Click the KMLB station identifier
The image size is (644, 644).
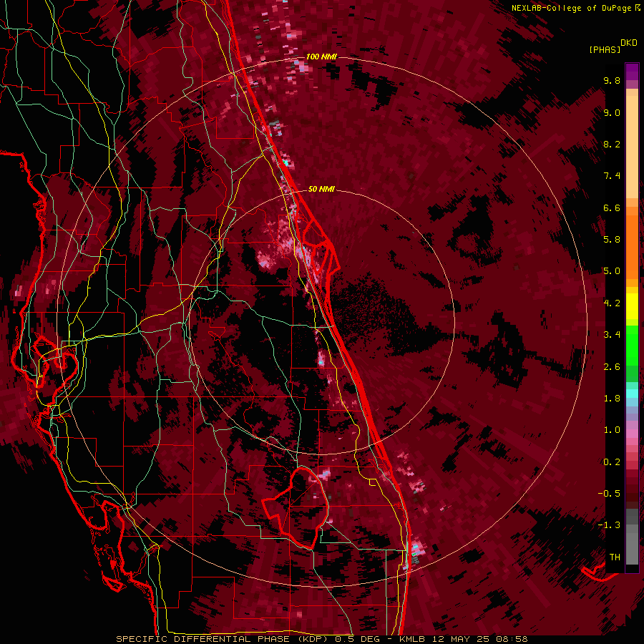tap(413, 639)
